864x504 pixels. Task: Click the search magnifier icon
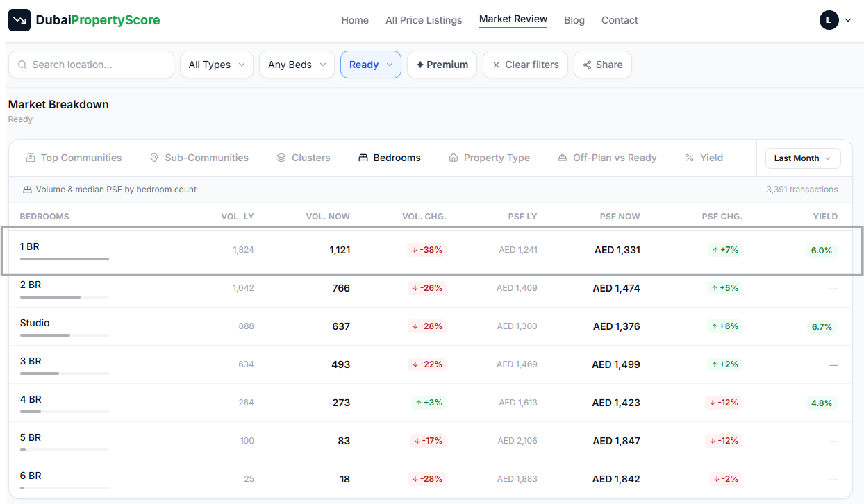(22, 65)
